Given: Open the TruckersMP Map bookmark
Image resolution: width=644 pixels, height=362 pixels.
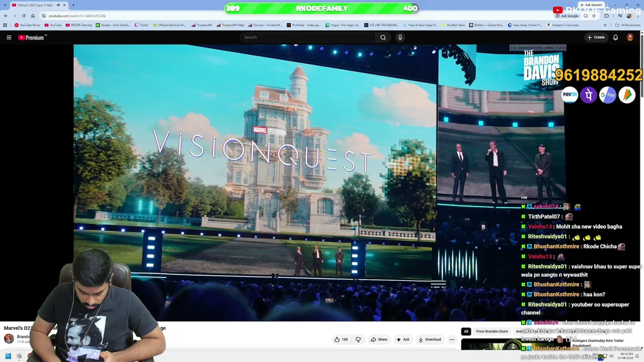Looking at the screenshot, I should point(230,25).
